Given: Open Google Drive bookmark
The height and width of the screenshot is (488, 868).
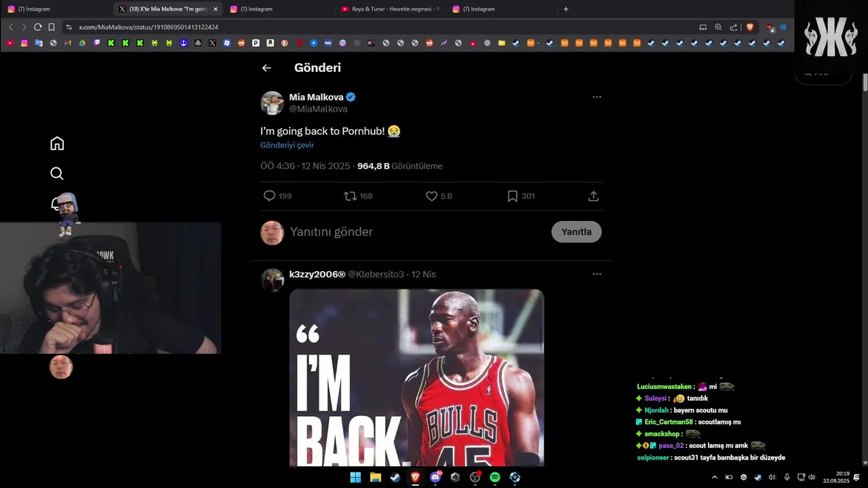Looking at the screenshot, I should pyautogui.click(x=82, y=43).
